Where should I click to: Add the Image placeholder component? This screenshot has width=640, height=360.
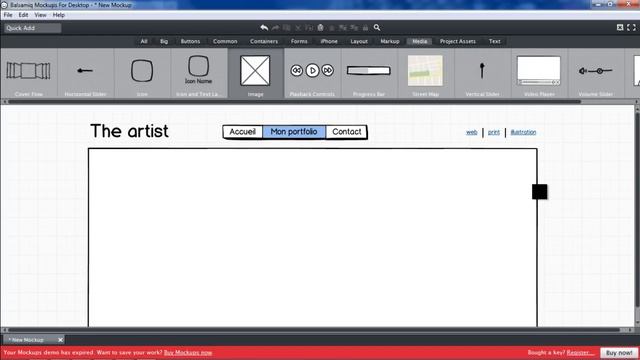point(256,73)
